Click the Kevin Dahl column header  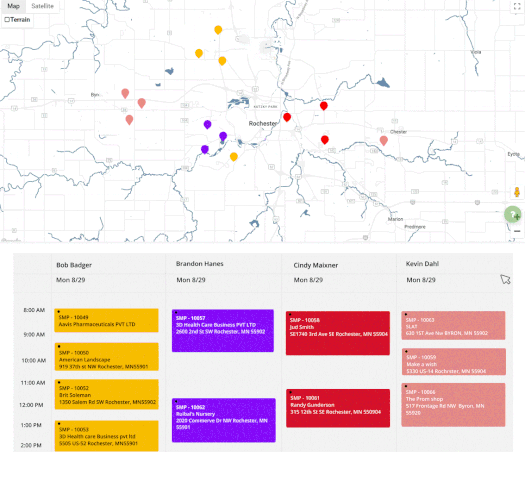(x=422, y=264)
